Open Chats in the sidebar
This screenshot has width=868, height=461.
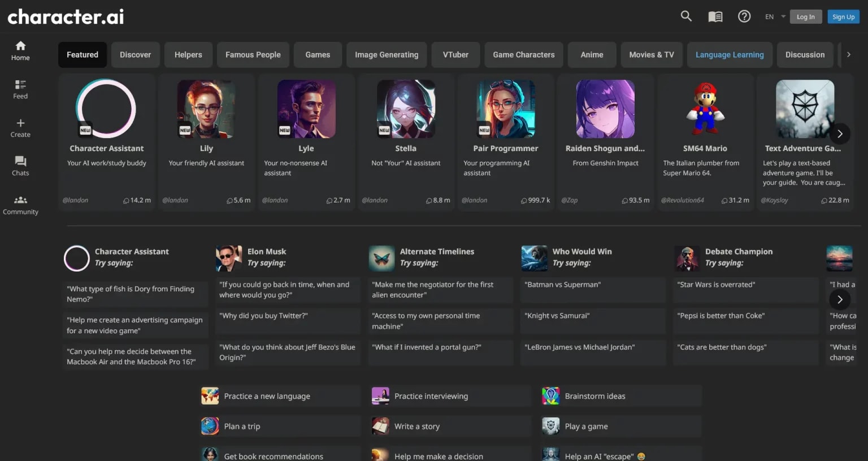coord(20,166)
